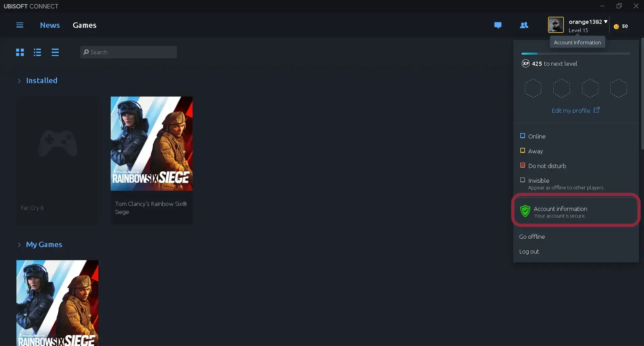644x346 pixels.
Task: Minimize the Ubisoft Connect window
Action: point(602,6)
